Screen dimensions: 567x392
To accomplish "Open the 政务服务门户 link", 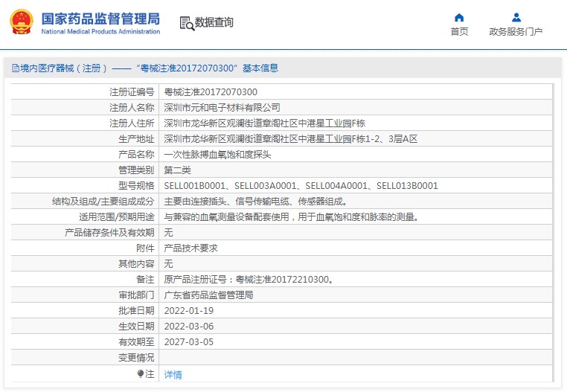I will pos(516,32).
